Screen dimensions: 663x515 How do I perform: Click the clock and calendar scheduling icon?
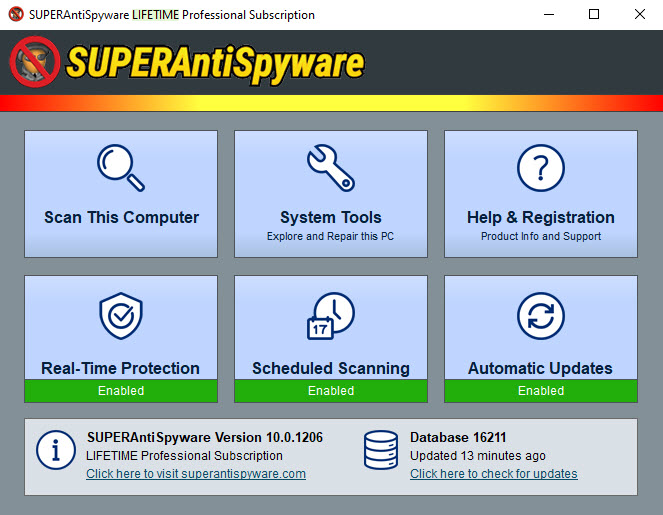tap(331, 315)
